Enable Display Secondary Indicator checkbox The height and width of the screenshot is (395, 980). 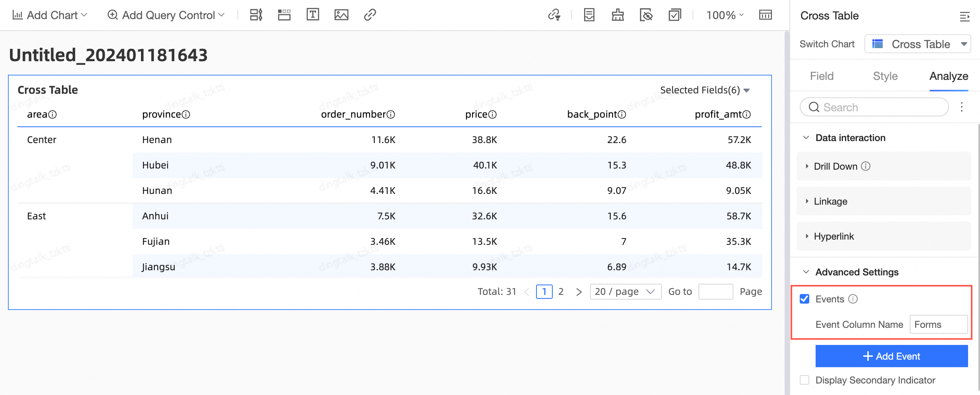pyautogui.click(x=804, y=380)
